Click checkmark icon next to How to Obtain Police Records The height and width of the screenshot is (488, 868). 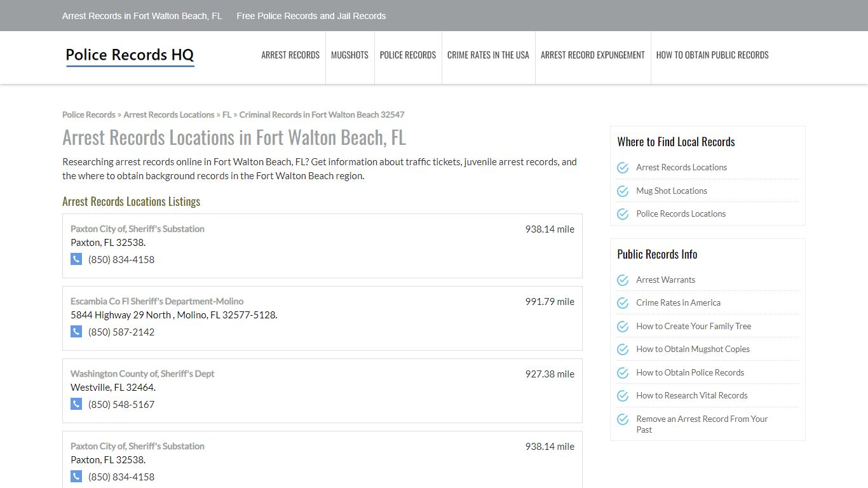pyautogui.click(x=623, y=373)
